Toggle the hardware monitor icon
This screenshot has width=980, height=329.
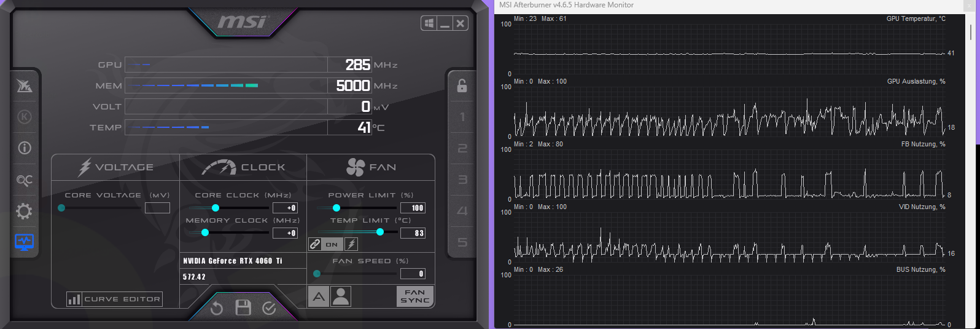tap(25, 242)
